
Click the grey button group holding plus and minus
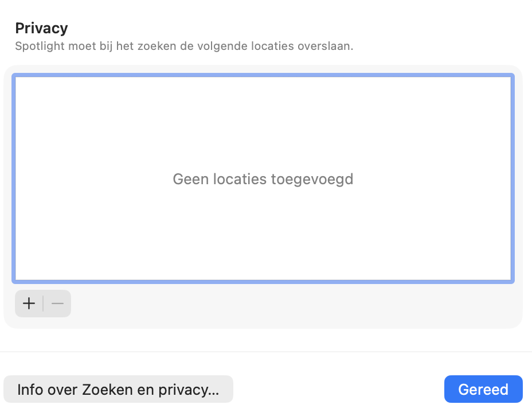pyautogui.click(x=43, y=304)
